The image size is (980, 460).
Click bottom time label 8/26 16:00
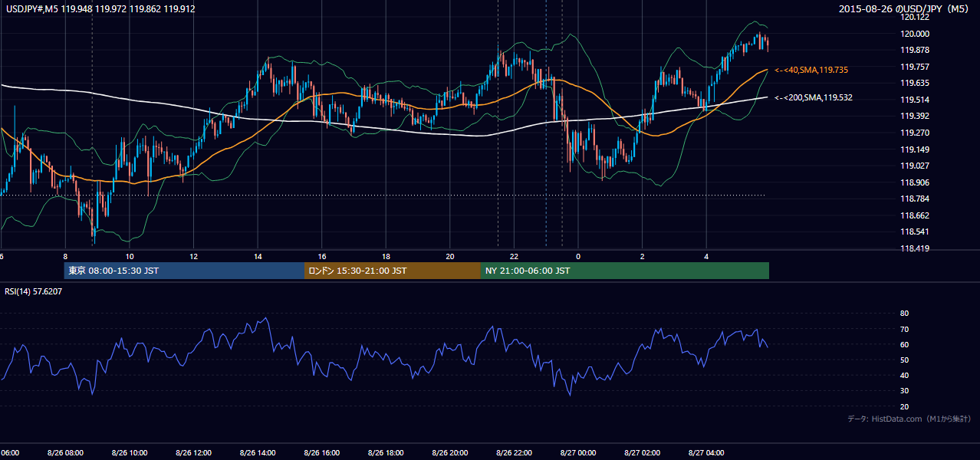coord(321,452)
